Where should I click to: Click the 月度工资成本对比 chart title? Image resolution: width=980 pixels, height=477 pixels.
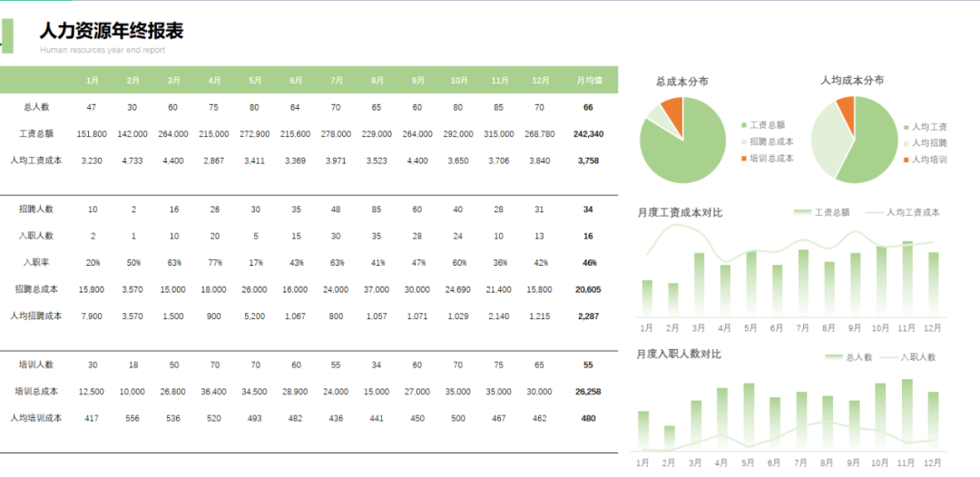[680, 213]
